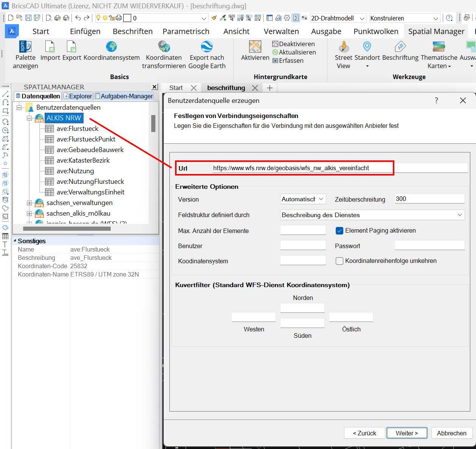The height and width of the screenshot is (449, 476).
Task: Choose the Line tool from the left toolbar
Action: [5, 93]
